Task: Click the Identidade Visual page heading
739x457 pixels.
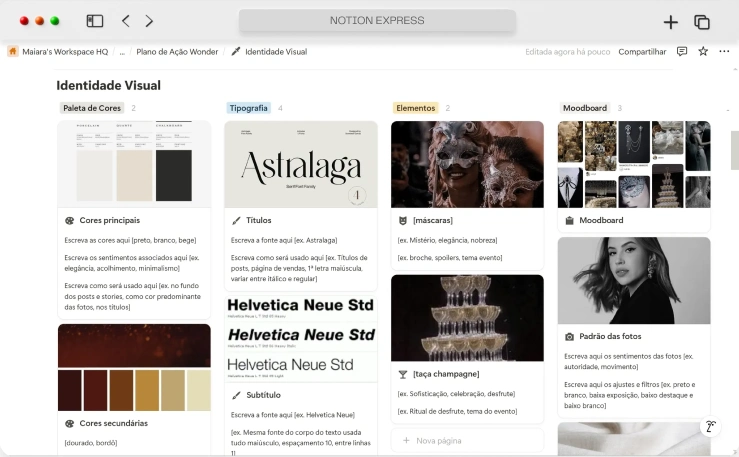Action: (108, 85)
